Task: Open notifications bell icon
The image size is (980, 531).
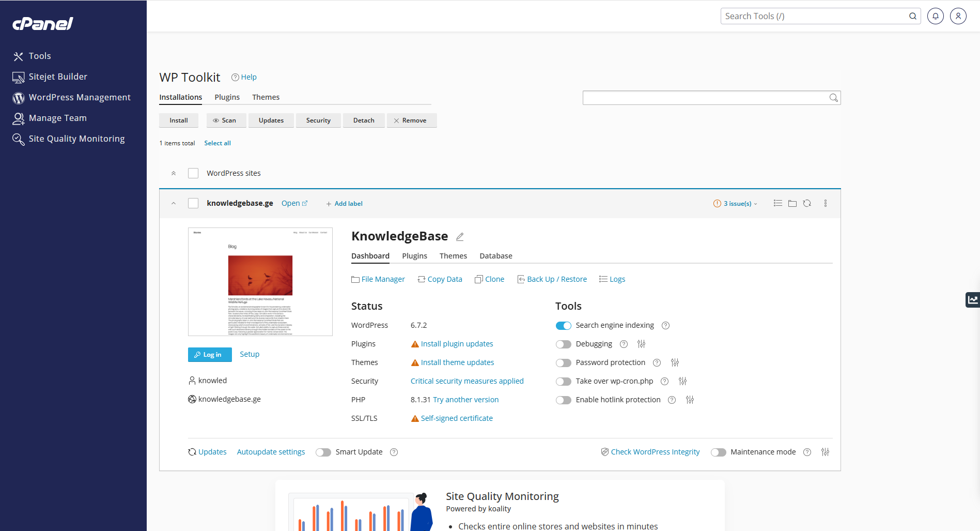Action: [x=935, y=16]
